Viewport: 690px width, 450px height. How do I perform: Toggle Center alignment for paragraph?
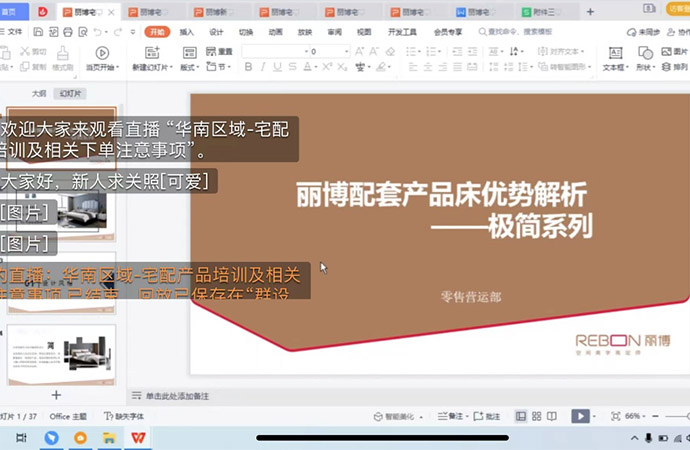(x=428, y=67)
